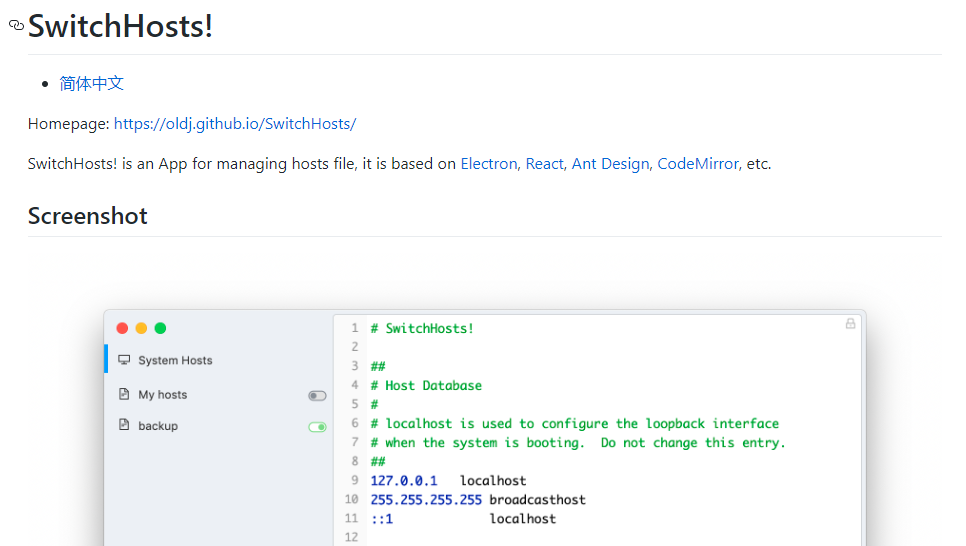The width and height of the screenshot is (966, 546).
Task: Click the '::1' address in editor
Action: click(381, 519)
